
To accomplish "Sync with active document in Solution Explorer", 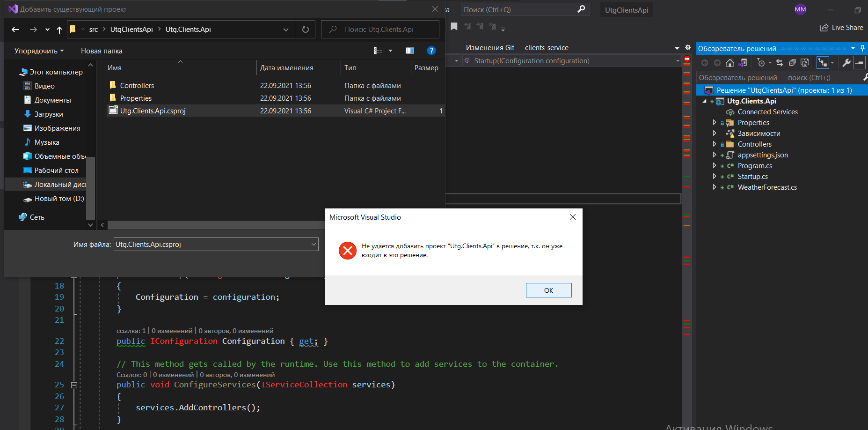I will tap(780, 63).
